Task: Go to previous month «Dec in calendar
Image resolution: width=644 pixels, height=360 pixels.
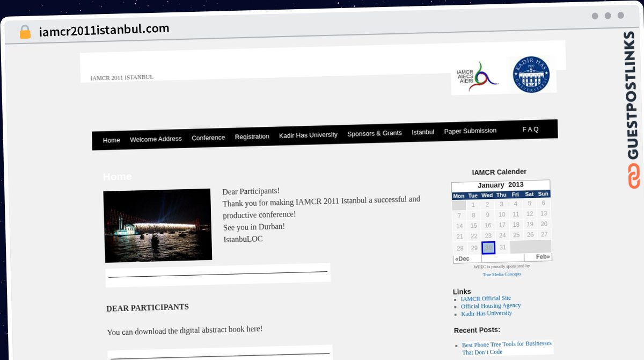Action: coord(462,259)
